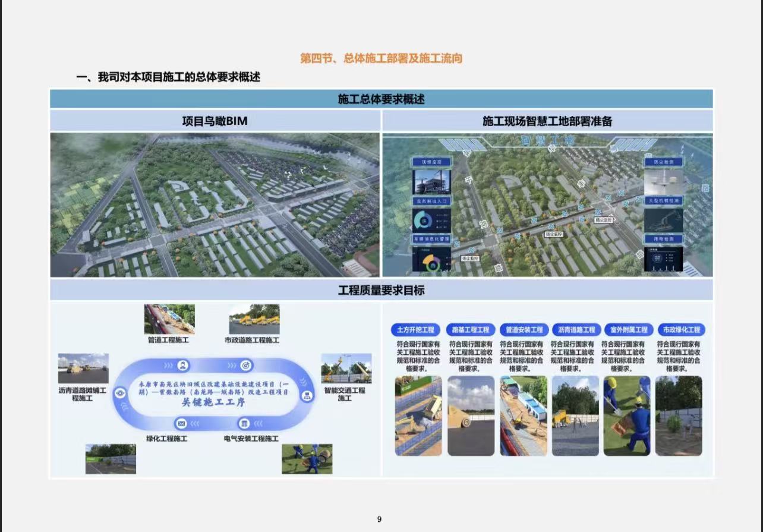Screen dimensions: 763x532
Task: Select the 市政绿化工程 blue label
Action: [x=681, y=329]
